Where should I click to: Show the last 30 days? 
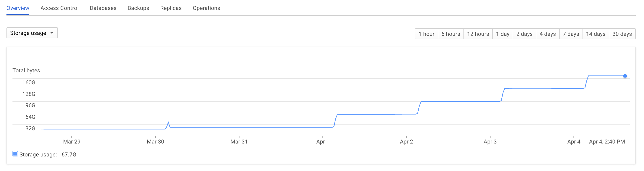coord(622,34)
